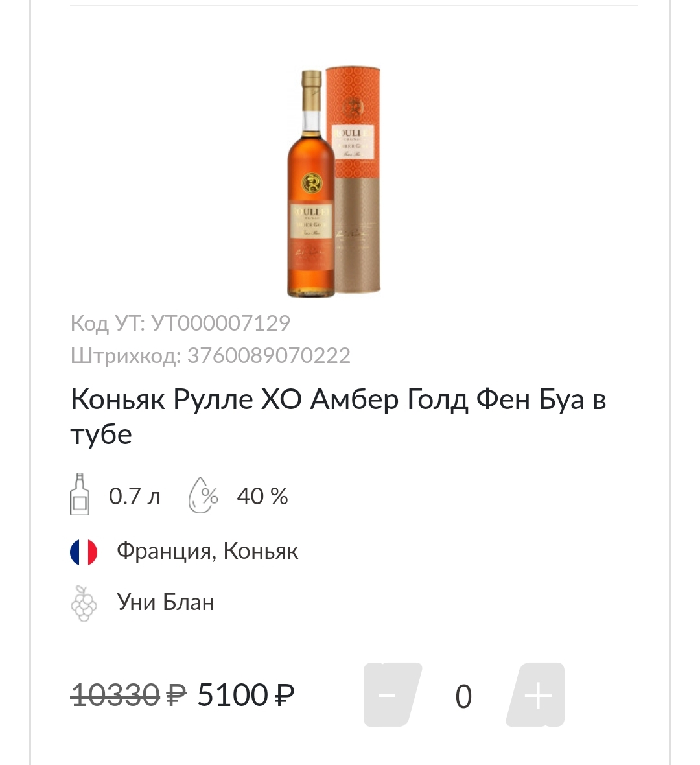Click the French flag icon
This screenshot has width=700, height=765.
[84, 552]
